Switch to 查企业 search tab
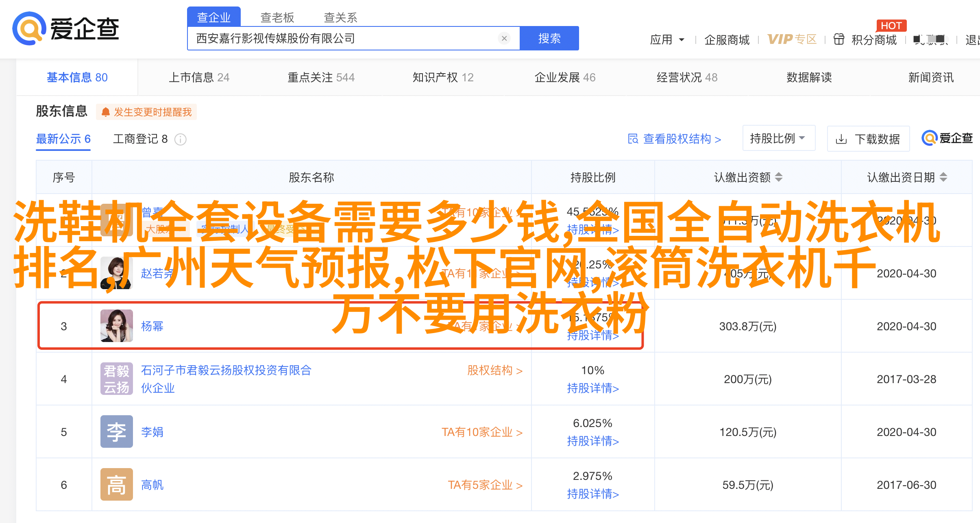980x523 pixels. click(214, 17)
